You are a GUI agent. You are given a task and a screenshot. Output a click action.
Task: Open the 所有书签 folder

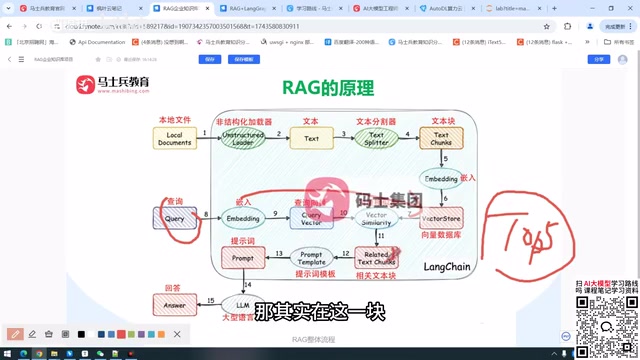(x=619, y=42)
